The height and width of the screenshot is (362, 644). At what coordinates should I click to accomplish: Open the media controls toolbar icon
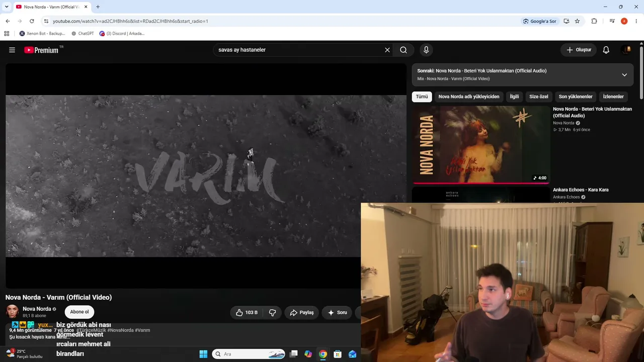[612, 21]
